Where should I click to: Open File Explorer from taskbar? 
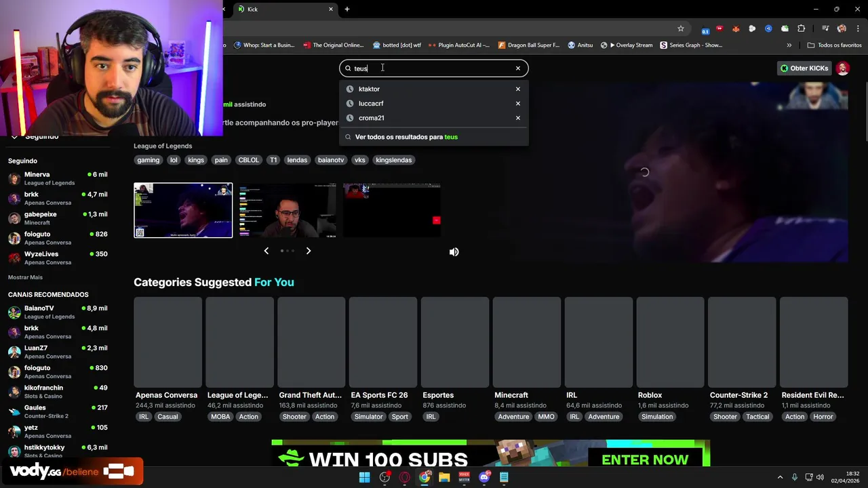click(x=444, y=477)
